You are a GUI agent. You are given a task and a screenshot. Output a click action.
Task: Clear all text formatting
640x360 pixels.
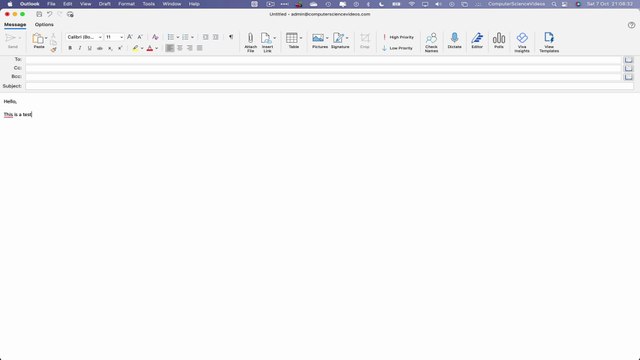pyautogui.click(x=155, y=37)
